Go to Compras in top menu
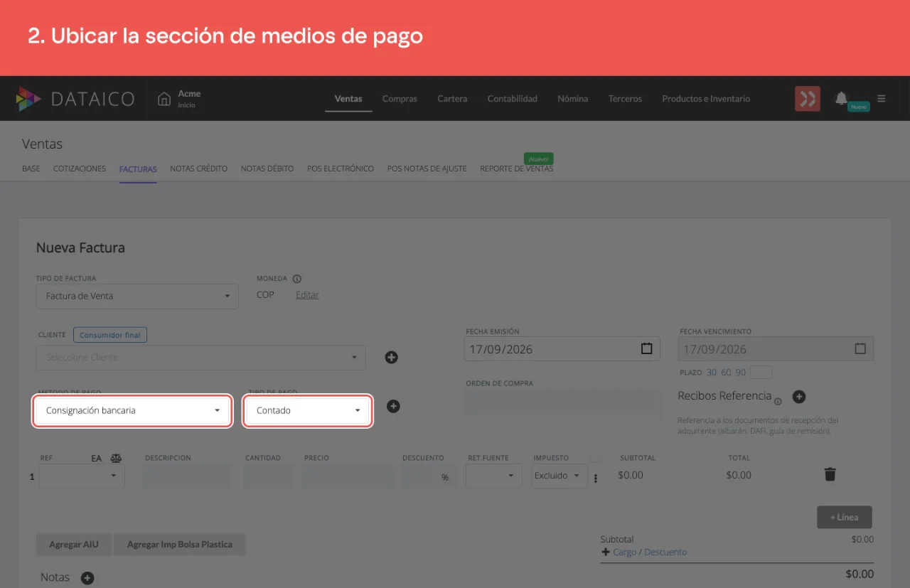Viewport: 910px width, 588px height. (400, 99)
